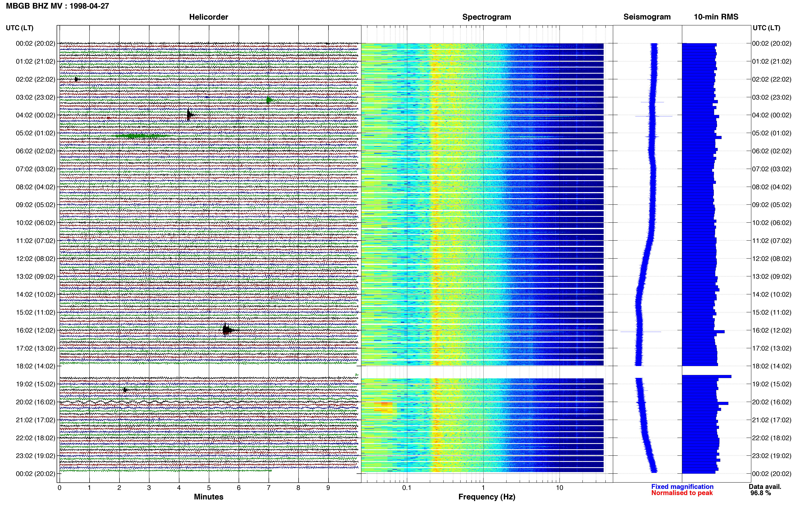Screen dimensions: 812x508
Task: Click the 17:02 (13:02) helicorder time label
Action: 35,348
